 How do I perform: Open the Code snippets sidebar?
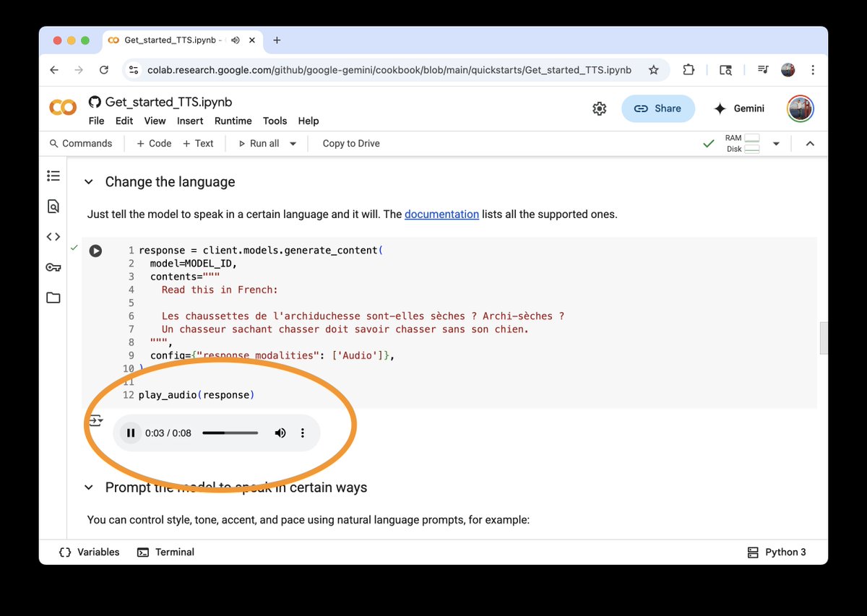tap(53, 237)
